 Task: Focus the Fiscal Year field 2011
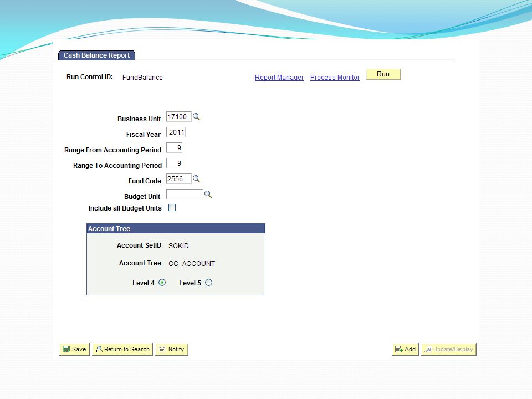coord(176,132)
